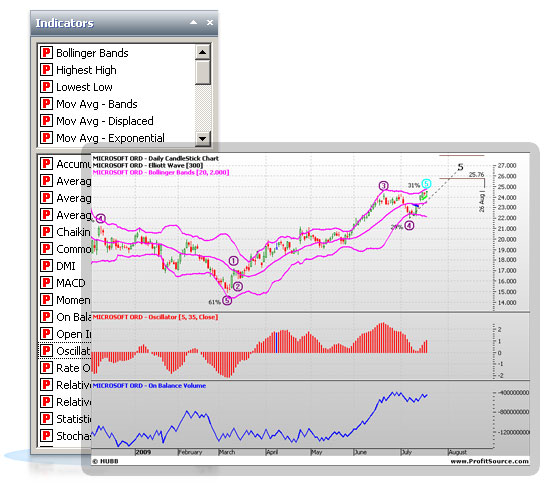Click the P icon beside DMI
550x491 pixels.
[46, 266]
